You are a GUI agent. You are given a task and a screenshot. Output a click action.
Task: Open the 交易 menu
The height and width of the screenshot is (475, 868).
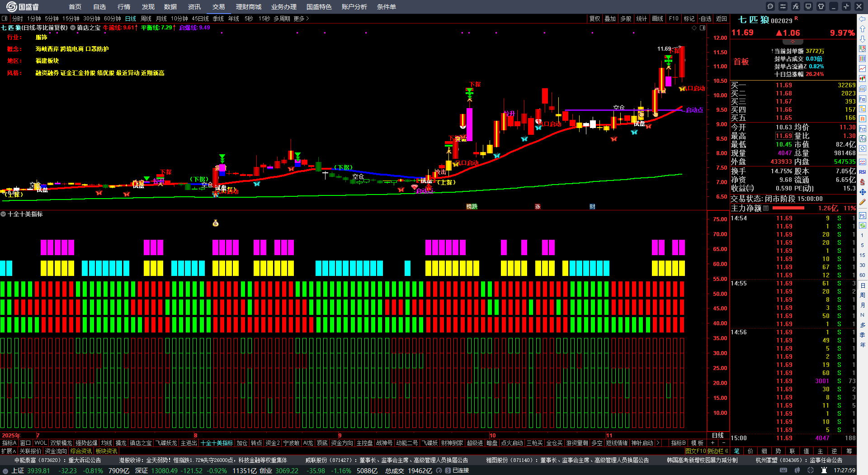point(219,7)
